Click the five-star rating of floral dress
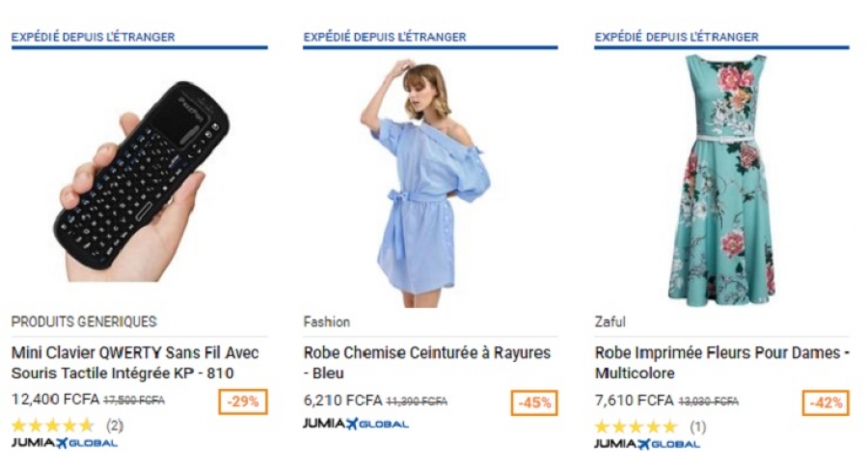The image size is (868, 470). click(x=636, y=426)
